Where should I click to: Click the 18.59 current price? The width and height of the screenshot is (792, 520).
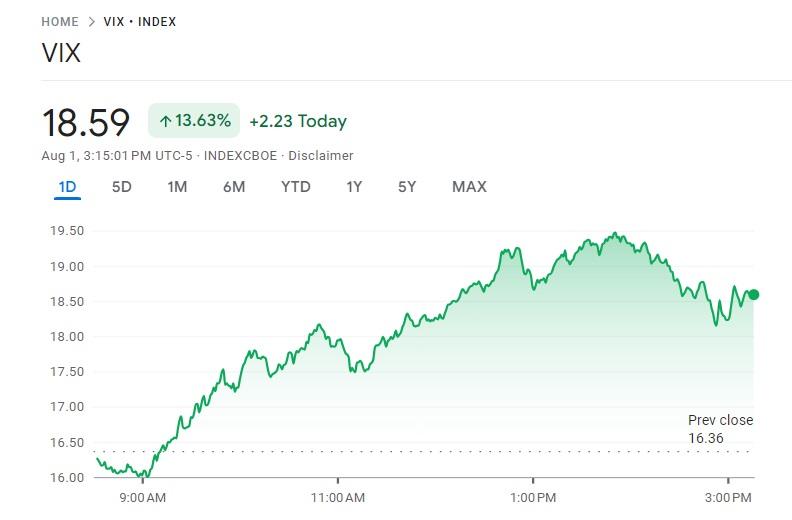point(86,122)
